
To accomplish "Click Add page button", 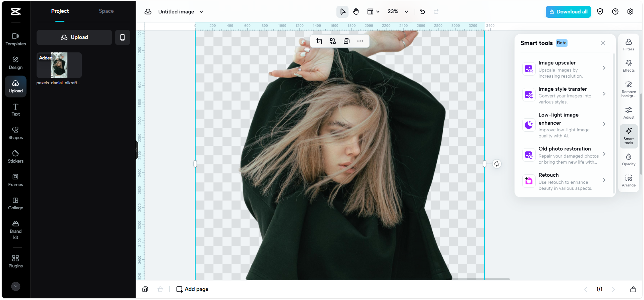I will tap(193, 289).
